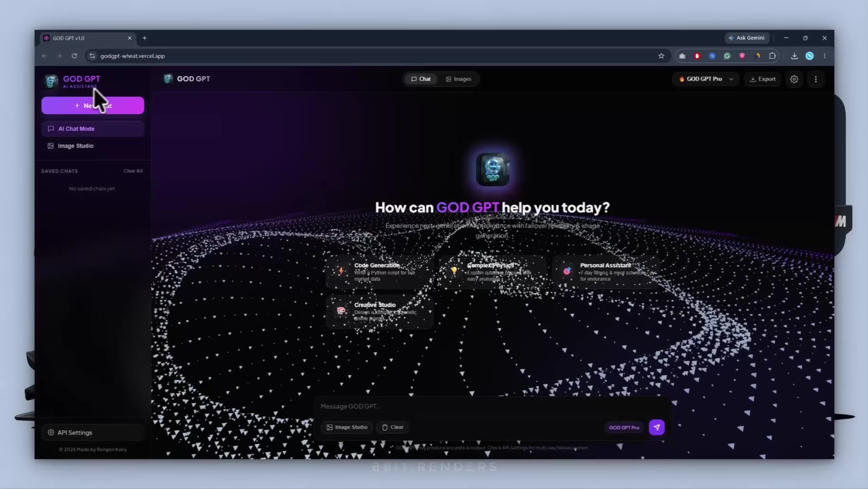Switch to the Chat tab
This screenshot has width=868, height=489.
(421, 79)
